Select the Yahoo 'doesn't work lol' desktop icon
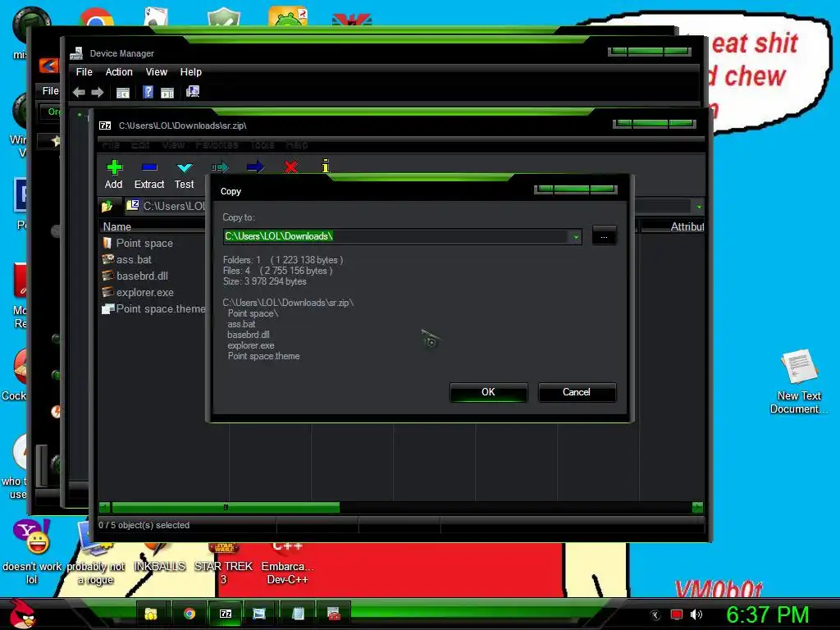This screenshot has width=840, height=630. point(32,552)
